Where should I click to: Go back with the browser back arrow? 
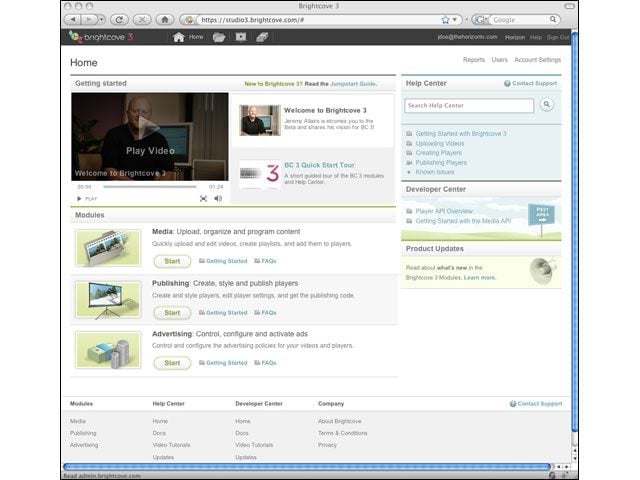pos(73,19)
